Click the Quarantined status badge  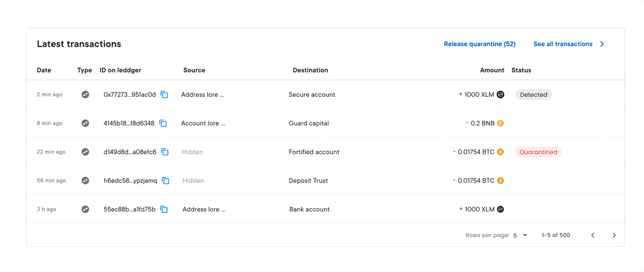tap(538, 152)
